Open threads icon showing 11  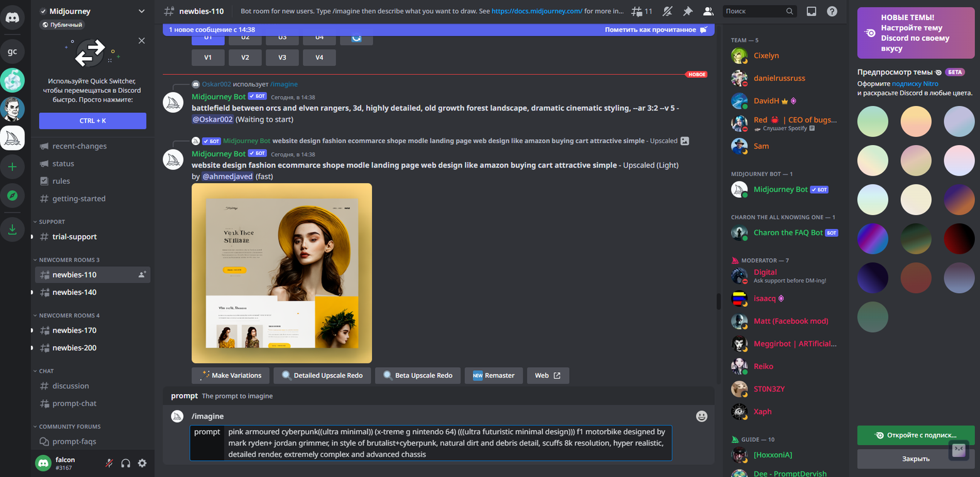coord(642,11)
